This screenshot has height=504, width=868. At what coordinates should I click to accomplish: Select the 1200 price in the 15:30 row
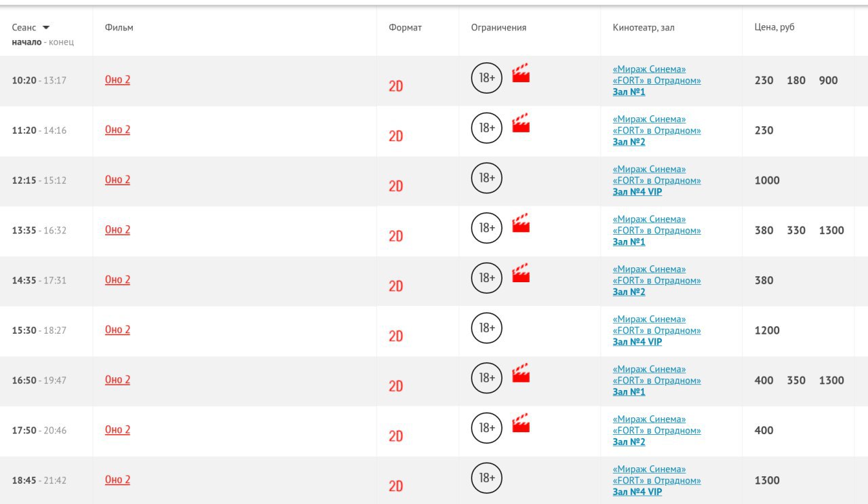(x=768, y=330)
